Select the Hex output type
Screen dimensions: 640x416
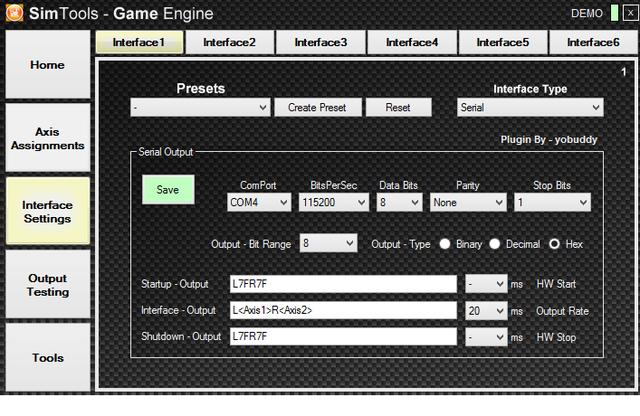pos(554,244)
